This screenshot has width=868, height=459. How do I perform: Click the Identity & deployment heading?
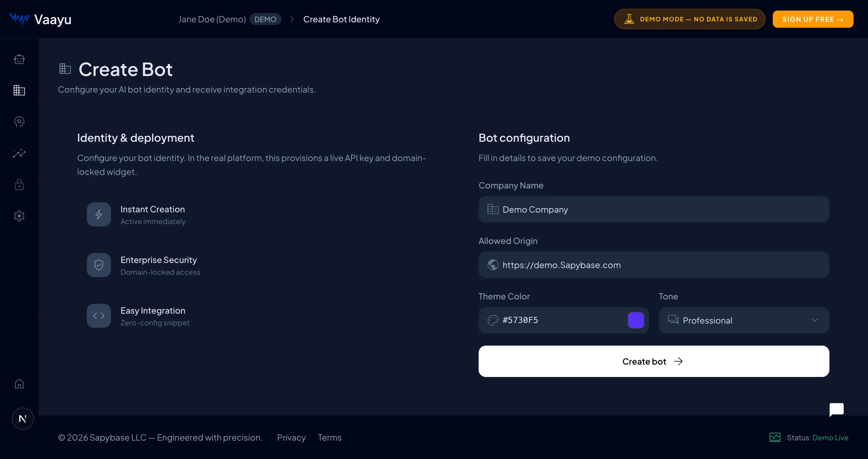pos(136,138)
